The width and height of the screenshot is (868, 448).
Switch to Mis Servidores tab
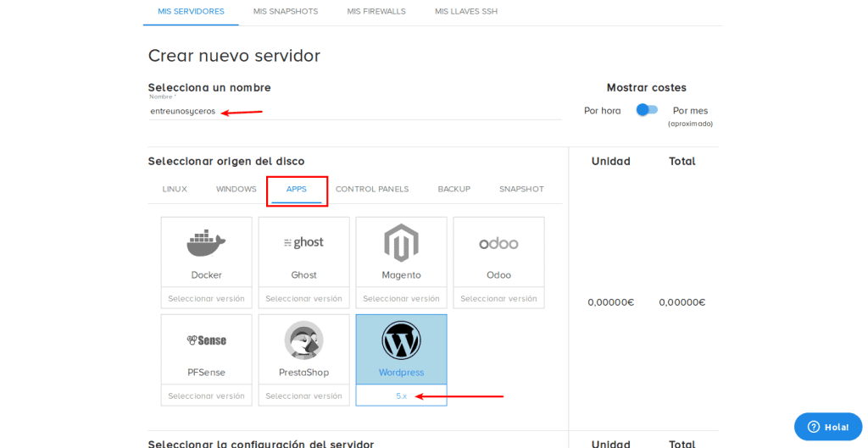point(191,12)
